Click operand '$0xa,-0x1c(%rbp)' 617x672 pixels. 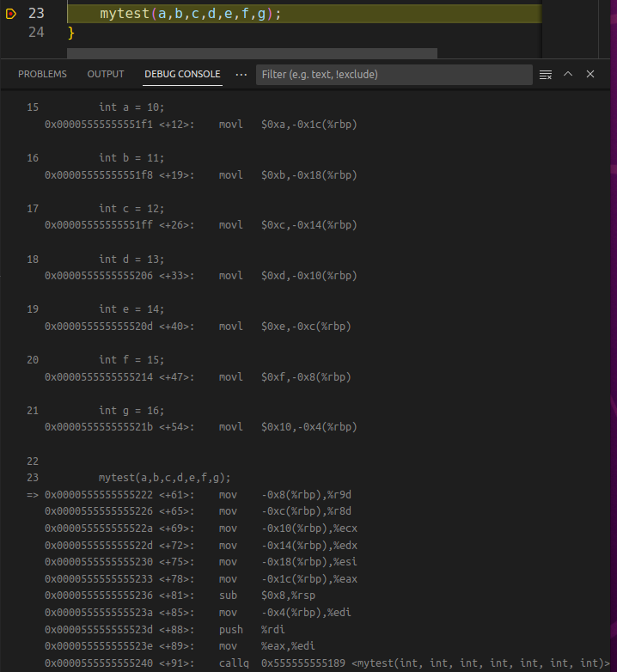(x=308, y=125)
